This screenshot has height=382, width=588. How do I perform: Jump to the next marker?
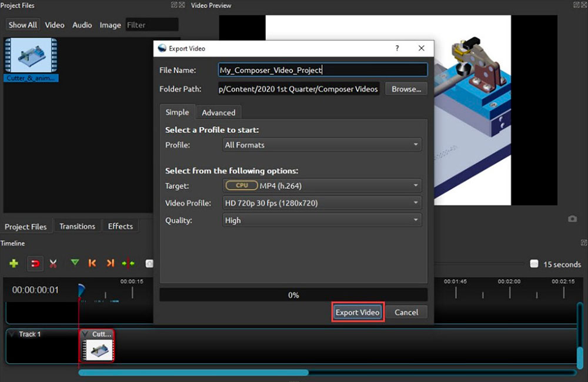[x=109, y=263]
